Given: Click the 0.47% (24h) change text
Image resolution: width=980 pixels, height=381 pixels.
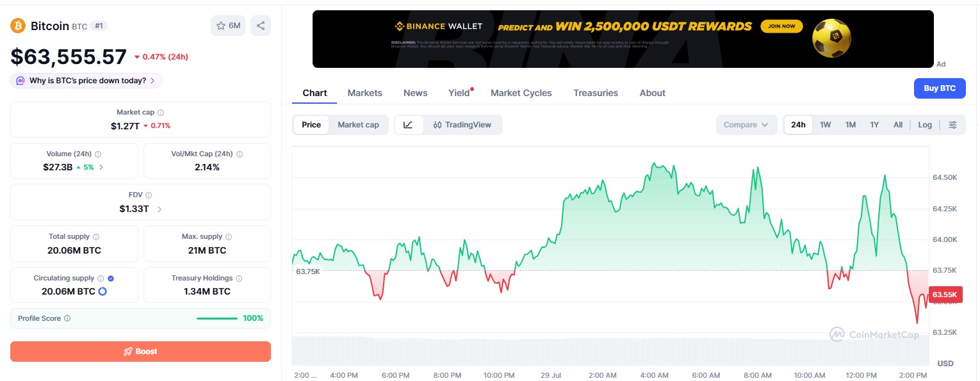Looking at the screenshot, I should 161,57.
